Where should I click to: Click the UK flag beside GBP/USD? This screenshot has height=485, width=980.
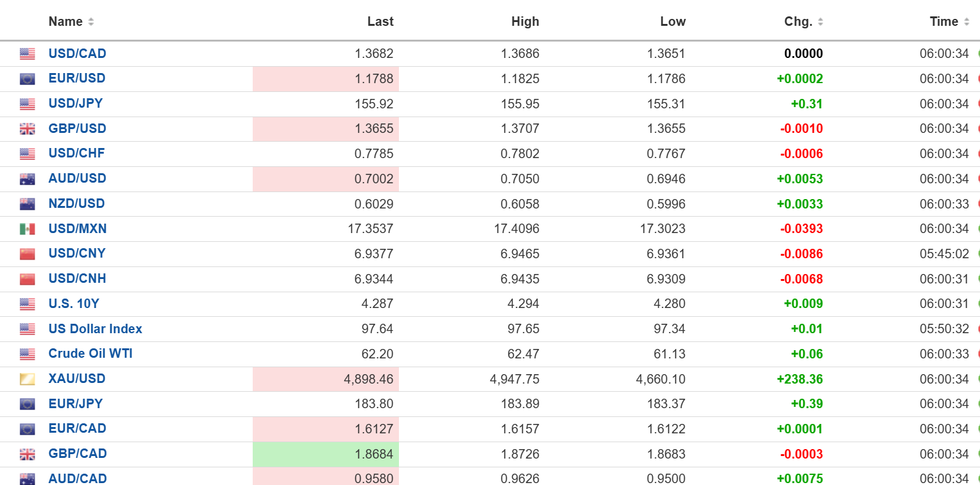27,129
